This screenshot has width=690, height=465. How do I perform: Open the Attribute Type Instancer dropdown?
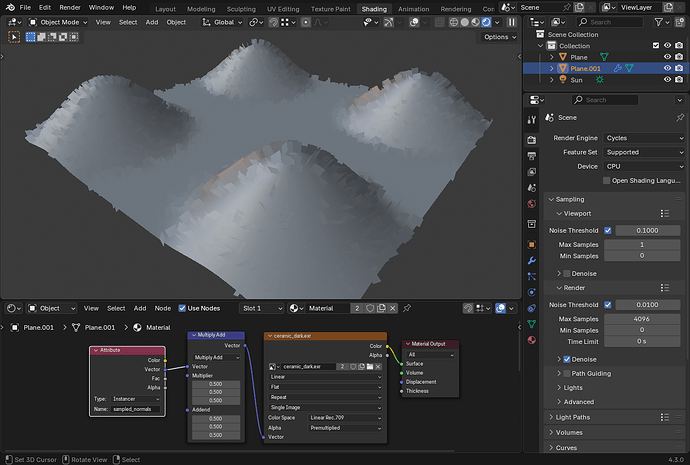coord(136,399)
